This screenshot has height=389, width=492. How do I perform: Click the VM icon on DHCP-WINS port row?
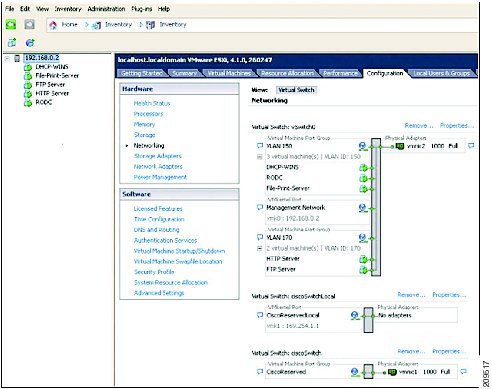point(363,168)
